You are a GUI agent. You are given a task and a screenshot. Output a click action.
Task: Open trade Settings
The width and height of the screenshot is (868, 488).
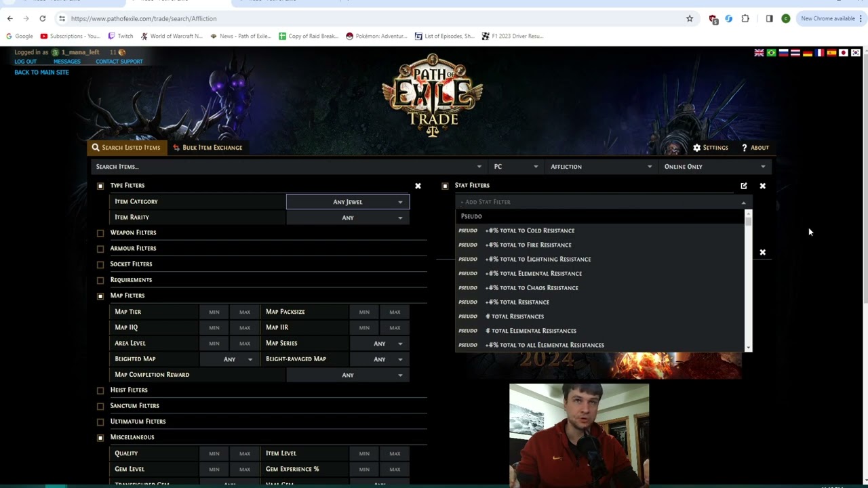tap(711, 148)
